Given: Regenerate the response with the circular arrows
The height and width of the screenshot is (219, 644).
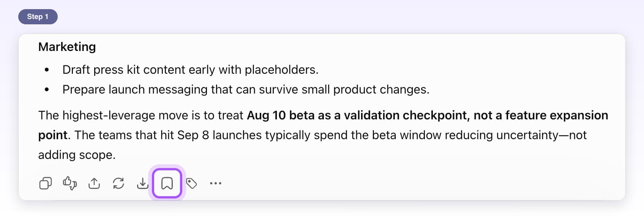Looking at the screenshot, I should pyautogui.click(x=118, y=183).
